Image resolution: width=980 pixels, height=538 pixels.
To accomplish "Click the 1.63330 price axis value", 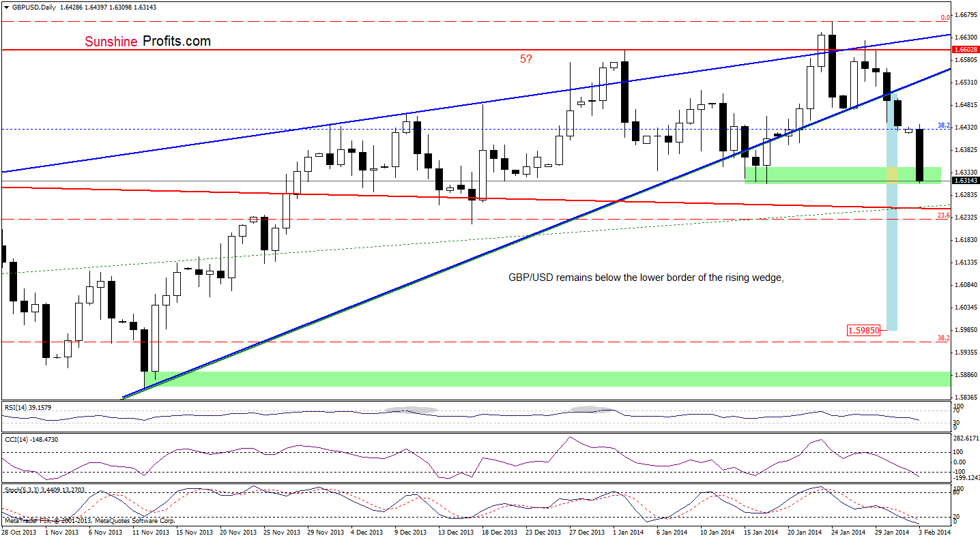I will (x=966, y=172).
